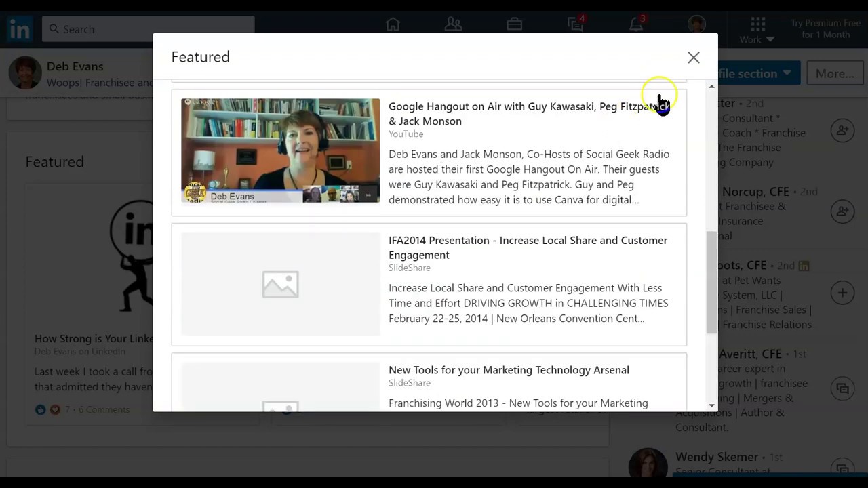Close the Featured dialog

(x=693, y=58)
